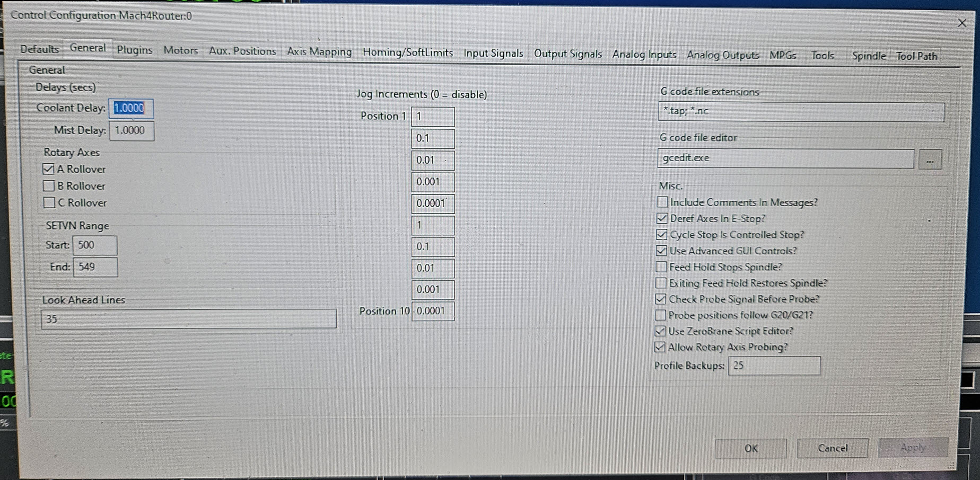Open the Homing/SoftLimits tab

click(407, 52)
